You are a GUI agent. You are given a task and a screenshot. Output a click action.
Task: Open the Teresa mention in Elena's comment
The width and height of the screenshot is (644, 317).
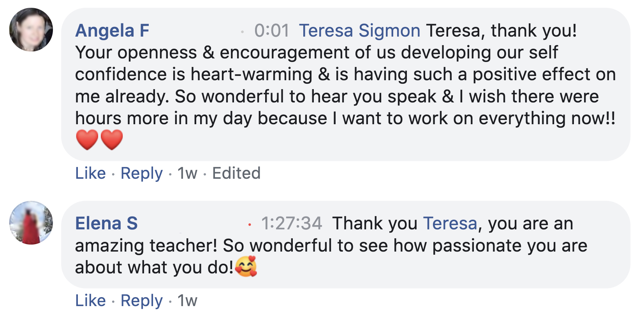tap(450, 223)
